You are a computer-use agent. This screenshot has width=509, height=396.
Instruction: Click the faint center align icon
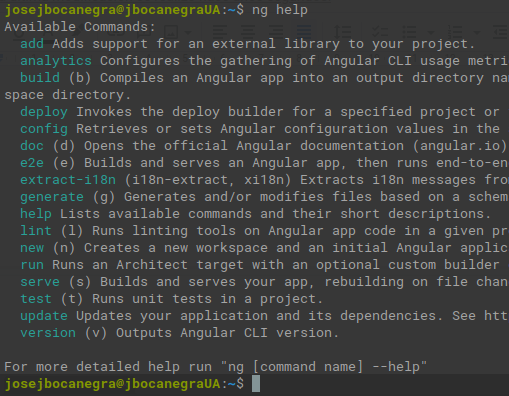point(248,32)
